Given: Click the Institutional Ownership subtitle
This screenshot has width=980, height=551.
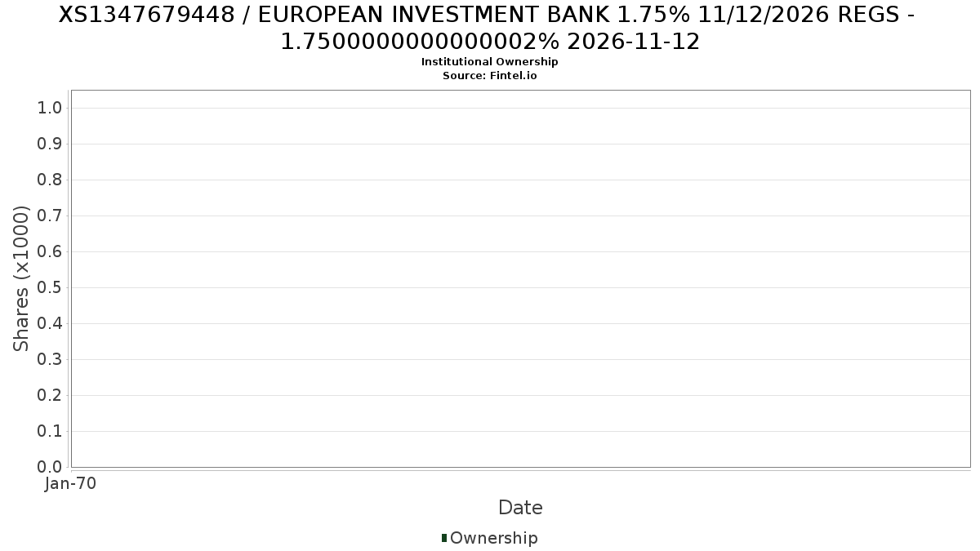Looking at the screenshot, I should [x=489, y=62].
